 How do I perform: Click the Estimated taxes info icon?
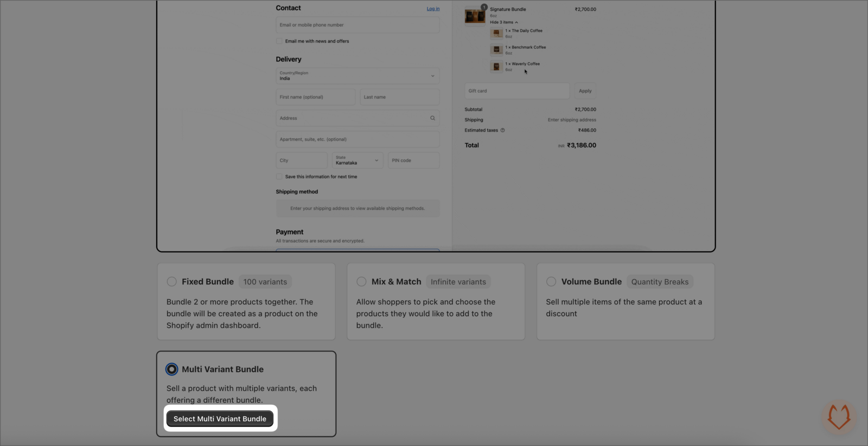[x=502, y=130]
